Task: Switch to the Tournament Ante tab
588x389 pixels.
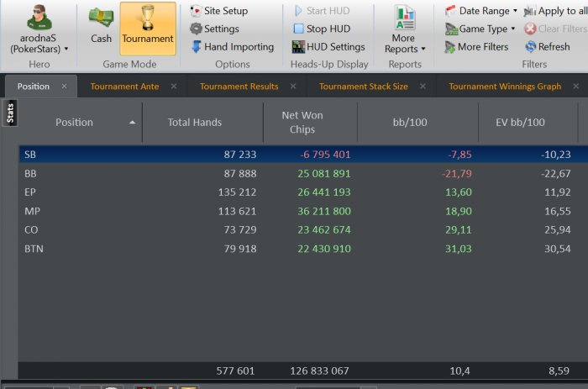Action: coord(124,87)
